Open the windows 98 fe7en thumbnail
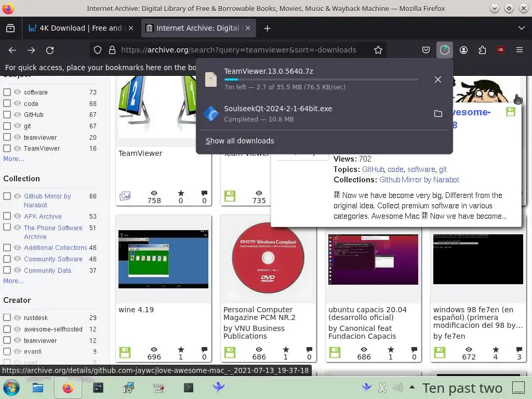This screenshot has height=399, width=532. [x=478, y=259]
